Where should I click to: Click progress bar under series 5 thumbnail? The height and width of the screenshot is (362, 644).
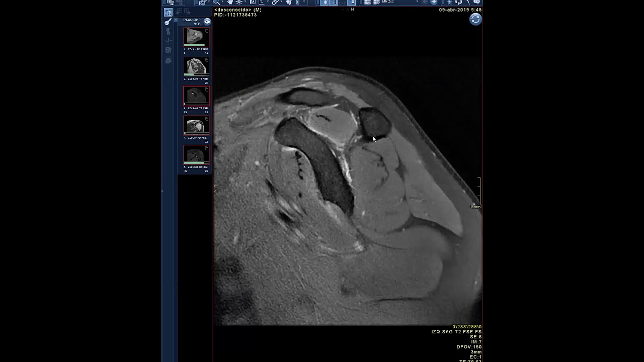pos(196,162)
